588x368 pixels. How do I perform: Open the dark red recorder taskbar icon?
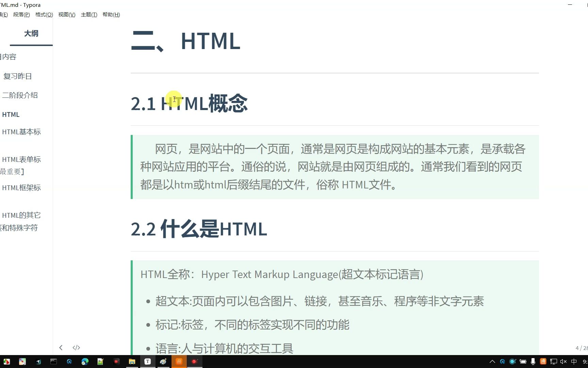[x=116, y=362]
